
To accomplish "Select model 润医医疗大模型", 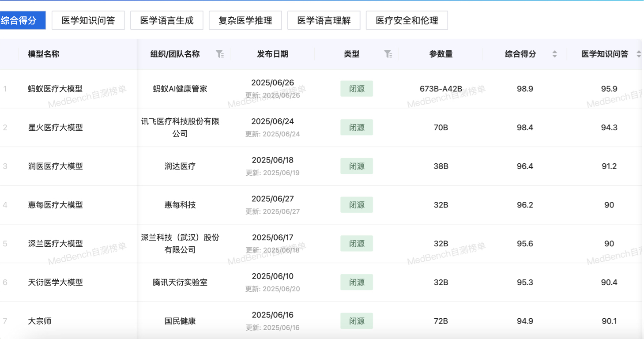I will (55, 166).
